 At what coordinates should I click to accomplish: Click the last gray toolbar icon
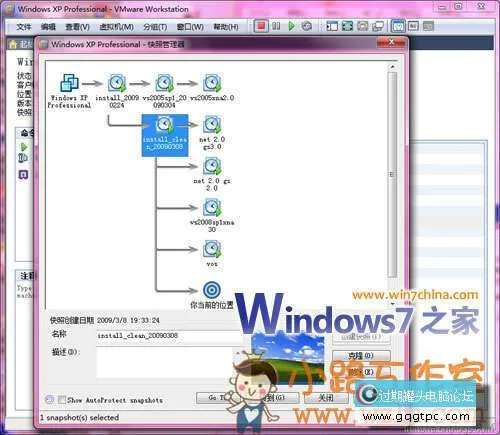(x=428, y=26)
